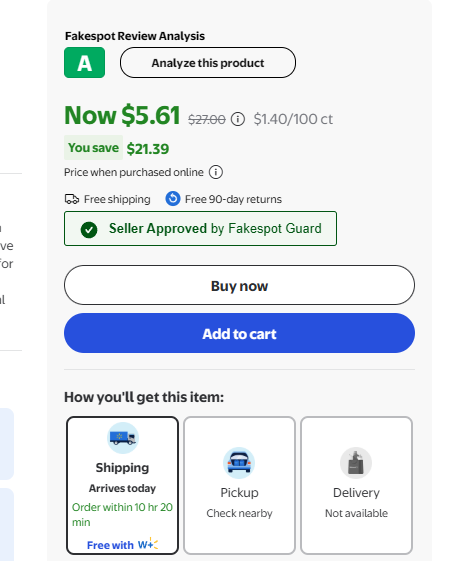Click Free with W+ link
Image resolution: width=471 pixels, height=561 pixels.
point(122,545)
